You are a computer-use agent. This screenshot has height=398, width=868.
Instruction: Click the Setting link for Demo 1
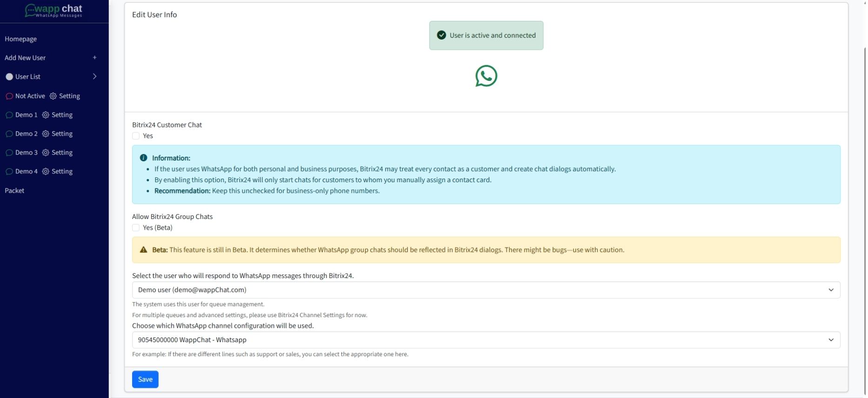click(x=62, y=115)
